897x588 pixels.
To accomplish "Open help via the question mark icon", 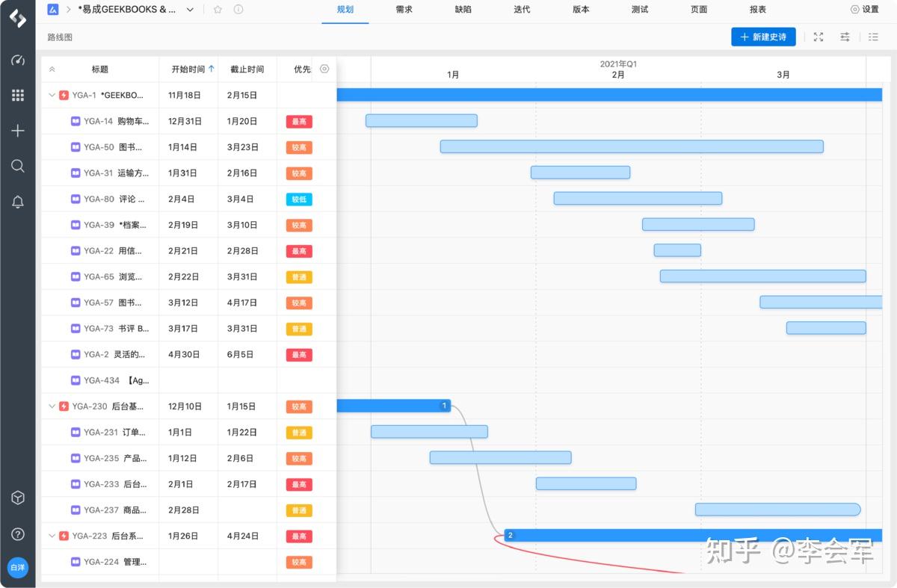I will pos(17,533).
